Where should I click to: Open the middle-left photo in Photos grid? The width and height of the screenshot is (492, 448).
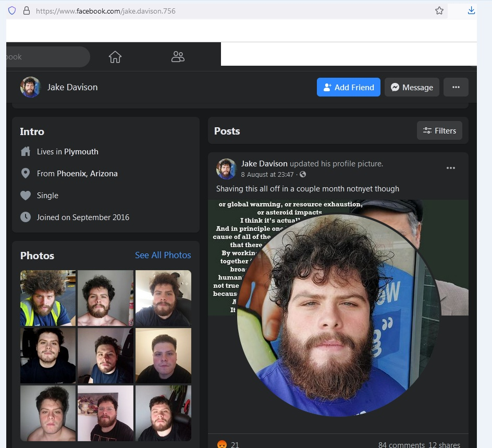[48, 356]
